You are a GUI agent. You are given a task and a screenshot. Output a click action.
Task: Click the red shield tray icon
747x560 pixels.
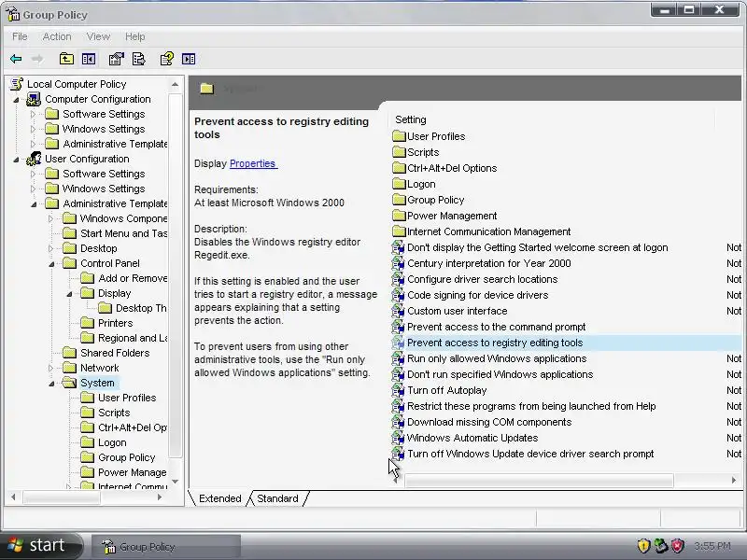[x=678, y=546]
